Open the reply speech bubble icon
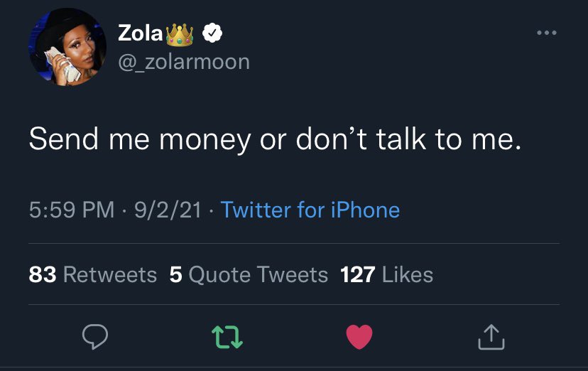588x371 pixels. [95, 336]
